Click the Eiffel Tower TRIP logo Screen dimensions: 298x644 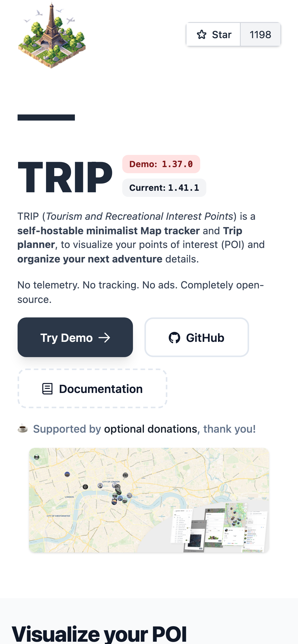point(52,36)
